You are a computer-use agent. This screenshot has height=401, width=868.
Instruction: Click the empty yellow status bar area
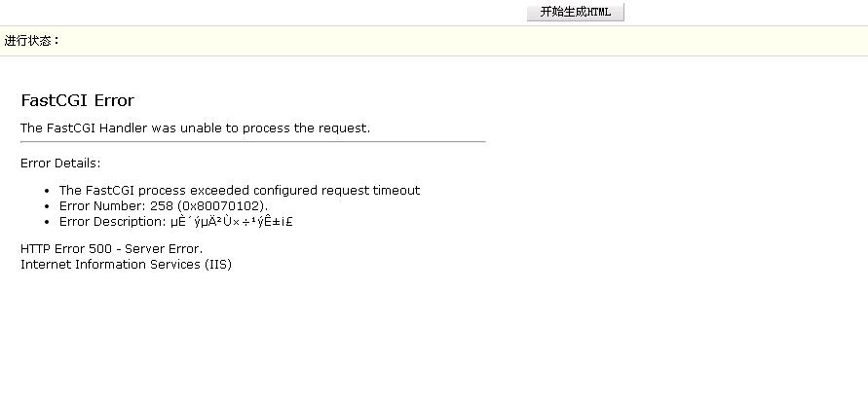(x=462, y=41)
